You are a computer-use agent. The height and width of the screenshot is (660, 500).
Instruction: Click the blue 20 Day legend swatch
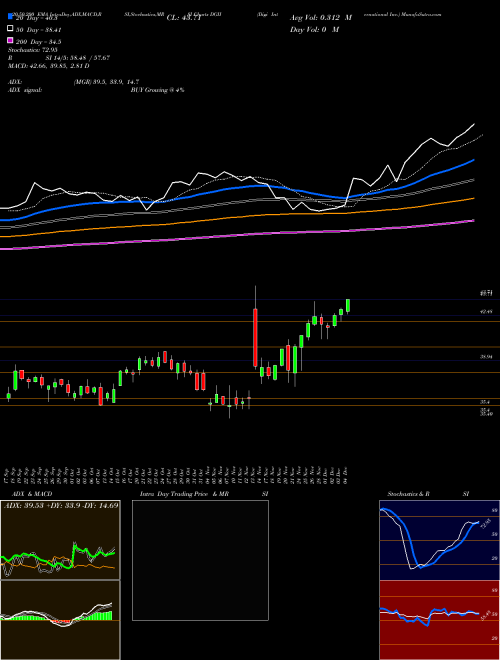(10, 18)
